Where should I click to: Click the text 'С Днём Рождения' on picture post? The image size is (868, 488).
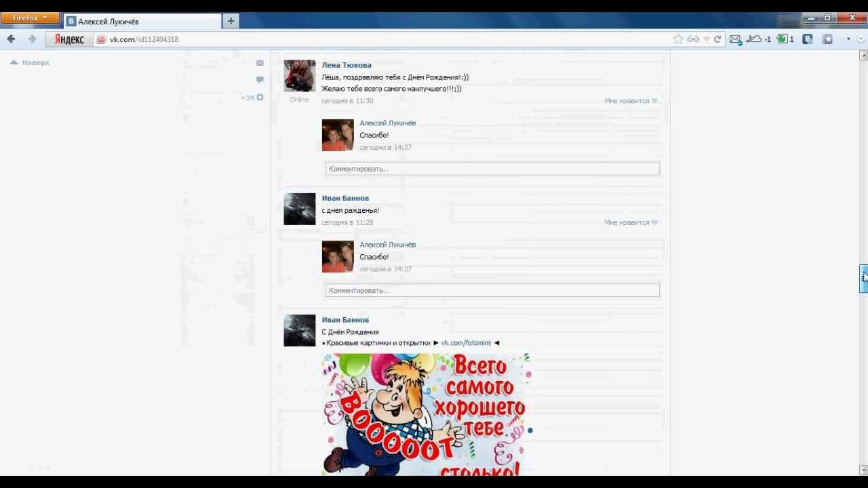350,332
